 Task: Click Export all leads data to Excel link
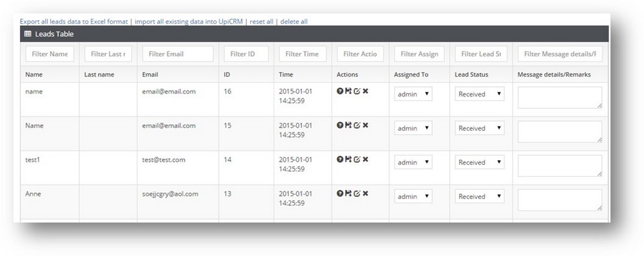coord(74,21)
